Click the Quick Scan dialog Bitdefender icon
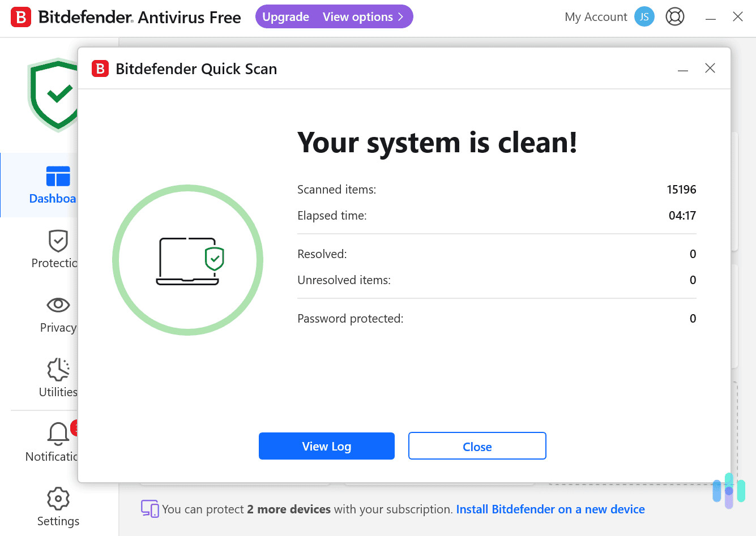Viewport: 756px width, 536px height. pos(100,68)
